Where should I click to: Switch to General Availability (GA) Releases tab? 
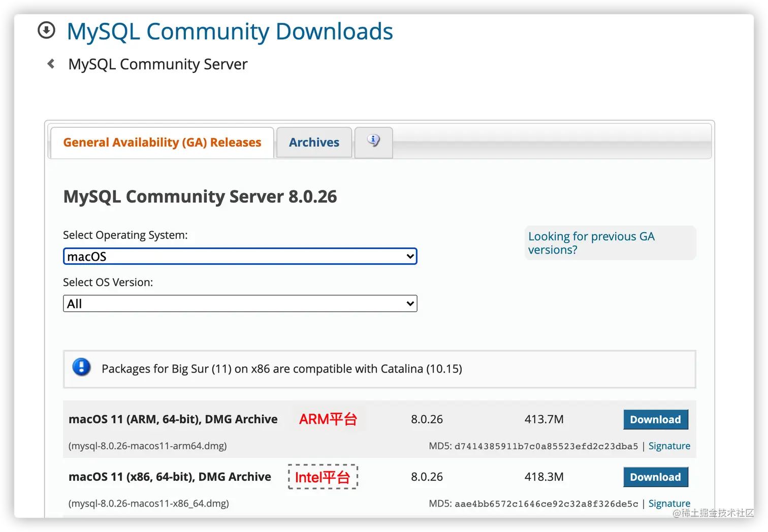162,143
